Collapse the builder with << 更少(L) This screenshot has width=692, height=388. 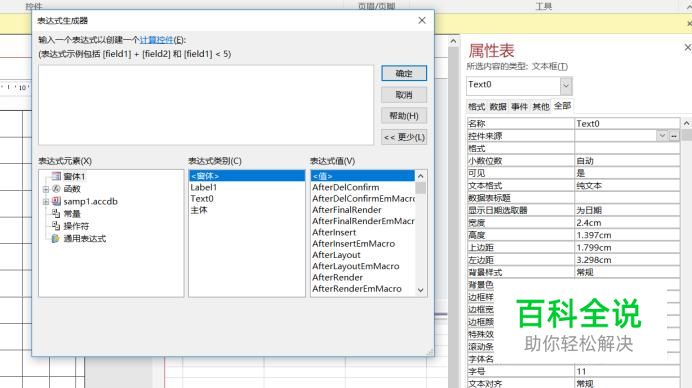[404, 137]
